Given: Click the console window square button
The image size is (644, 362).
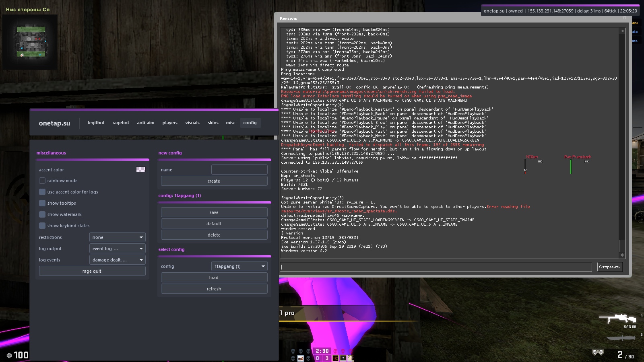Looking at the screenshot, I should click(624, 18).
